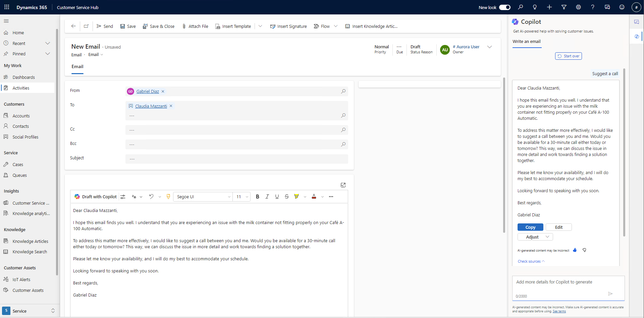
Task: Expand the Recent section in sidebar
Action: coord(48,43)
